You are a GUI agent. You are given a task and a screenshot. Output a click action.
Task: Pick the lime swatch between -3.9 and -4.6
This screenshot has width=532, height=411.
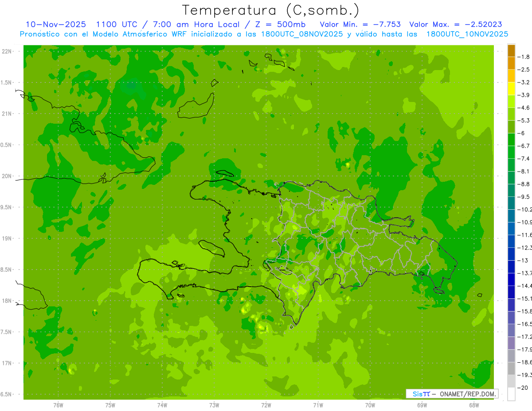point(511,102)
